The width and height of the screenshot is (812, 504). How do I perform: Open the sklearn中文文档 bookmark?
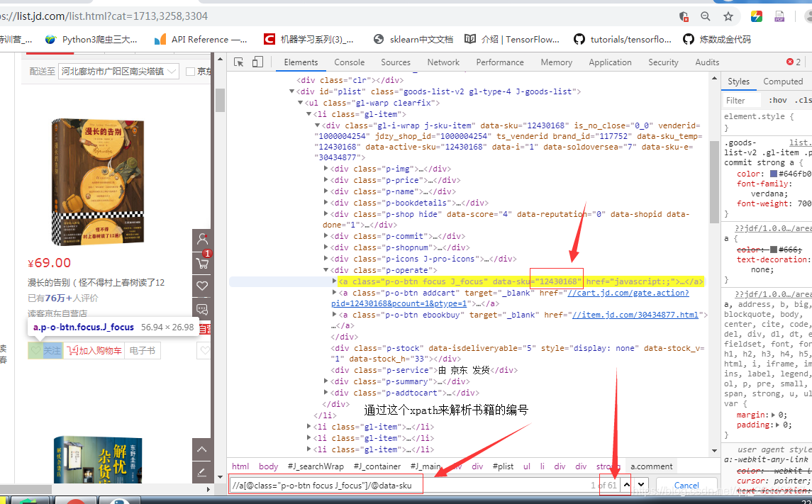coord(413,39)
